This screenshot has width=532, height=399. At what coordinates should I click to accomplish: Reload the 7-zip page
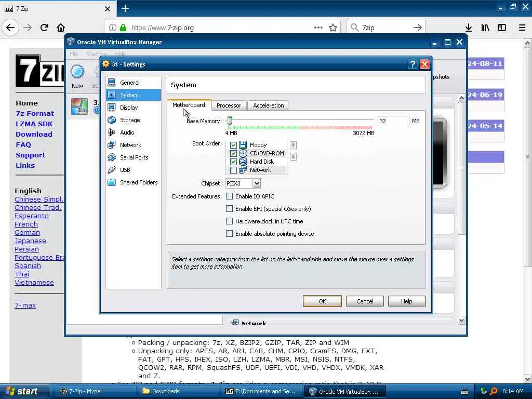(x=44, y=28)
